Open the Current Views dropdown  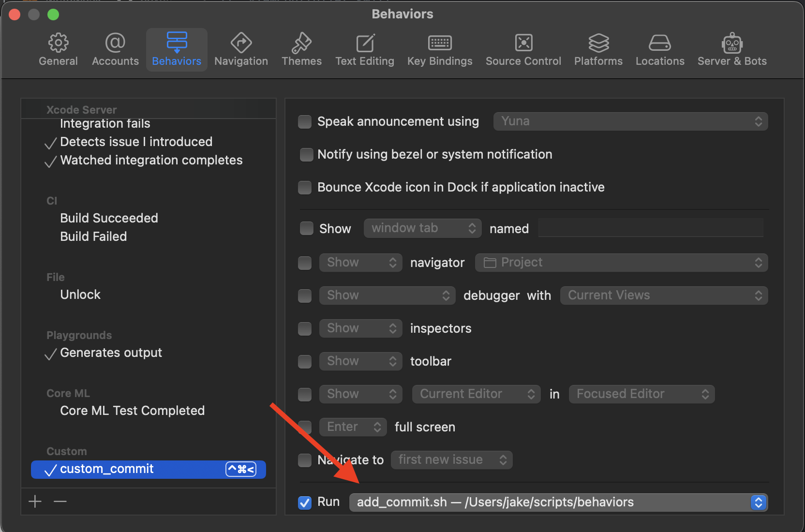[x=664, y=296]
